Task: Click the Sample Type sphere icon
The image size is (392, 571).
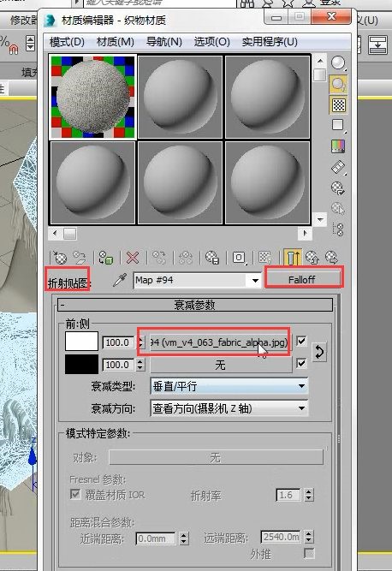Action: coord(338,63)
